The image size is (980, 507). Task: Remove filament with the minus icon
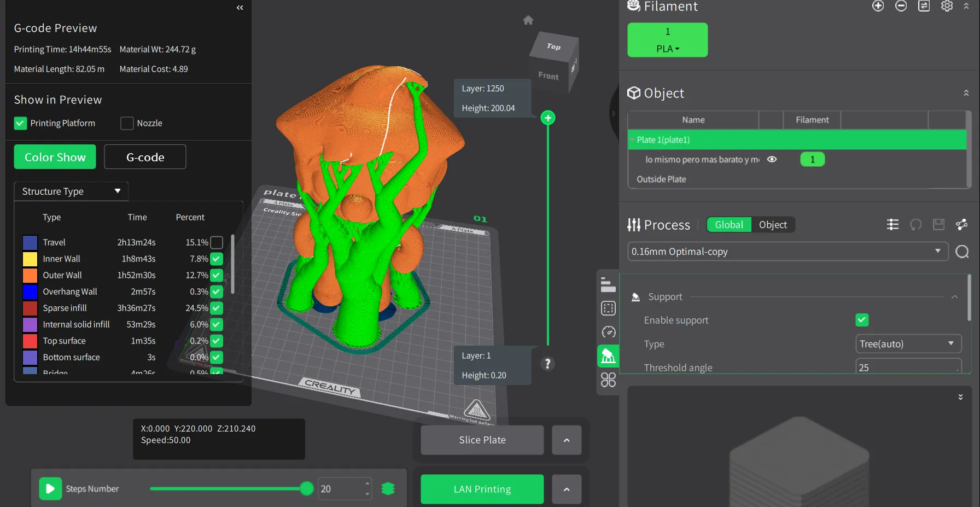[x=901, y=6]
